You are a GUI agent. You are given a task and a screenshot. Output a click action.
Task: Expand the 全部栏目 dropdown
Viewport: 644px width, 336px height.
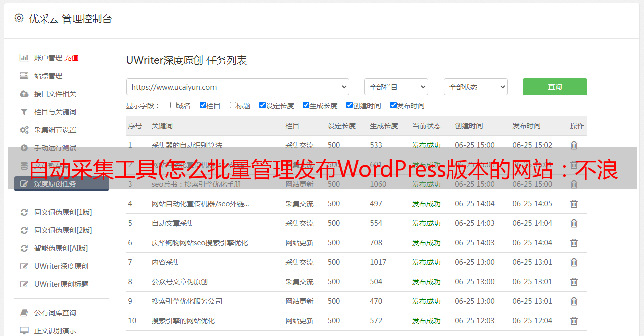tap(396, 87)
